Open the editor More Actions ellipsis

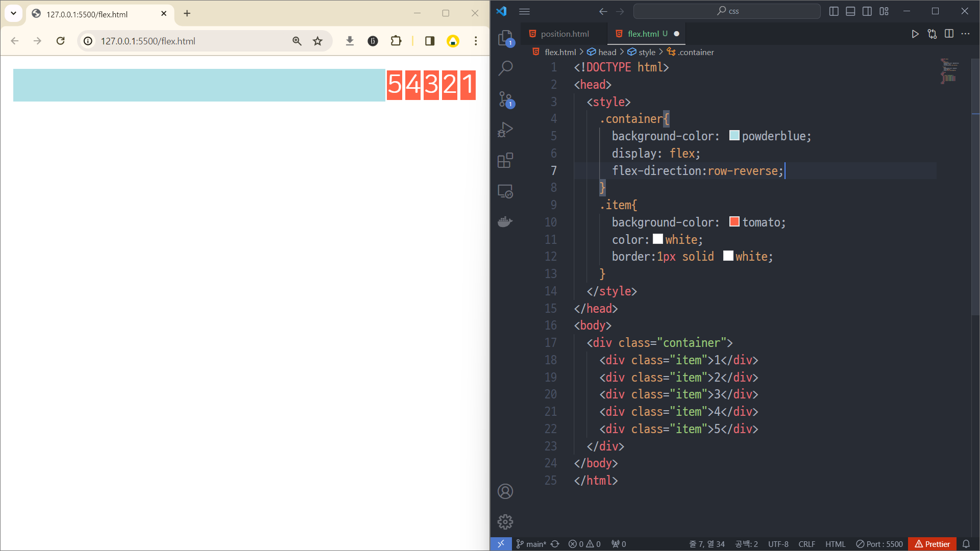point(965,34)
